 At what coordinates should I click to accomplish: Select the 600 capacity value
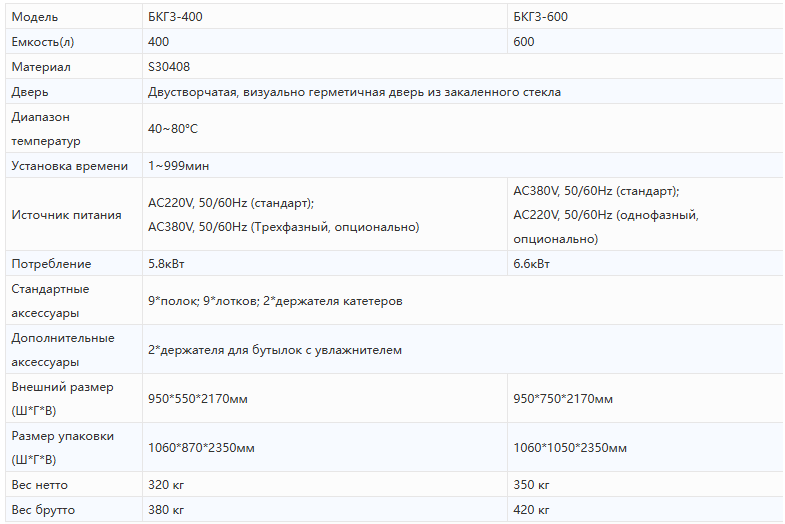524,42
